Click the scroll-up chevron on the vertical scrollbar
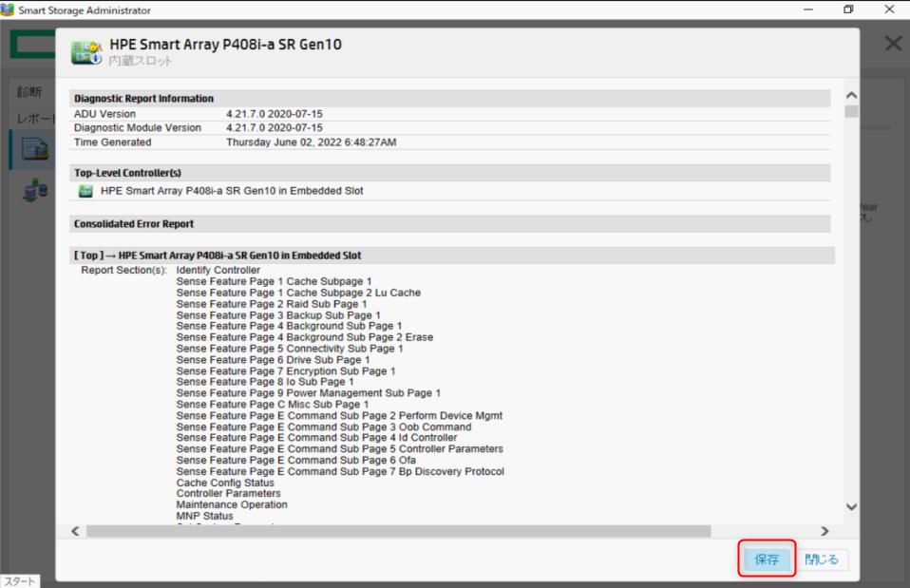Viewport: 910px width, 588px height. (851, 93)
